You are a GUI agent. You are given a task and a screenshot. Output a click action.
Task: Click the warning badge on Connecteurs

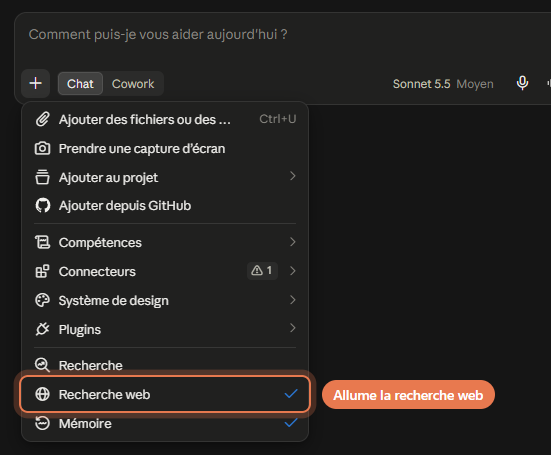pos(262,271)
